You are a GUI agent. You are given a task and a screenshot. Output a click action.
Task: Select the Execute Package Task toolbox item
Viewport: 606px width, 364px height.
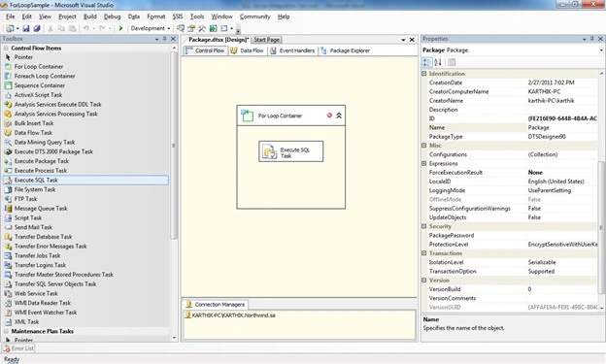coord(42,161)
